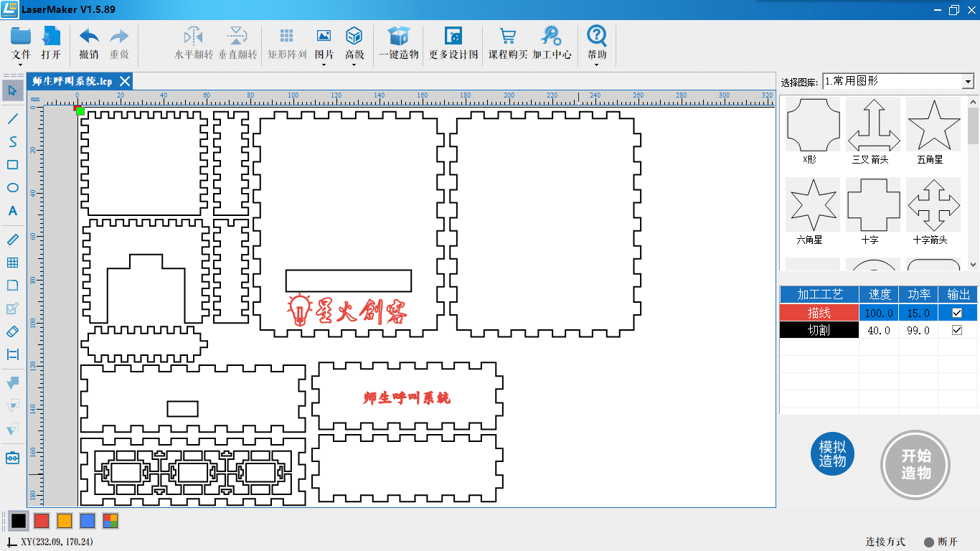Open the 高级 advanced dropdown
The image size is (980, 551).
354,44
